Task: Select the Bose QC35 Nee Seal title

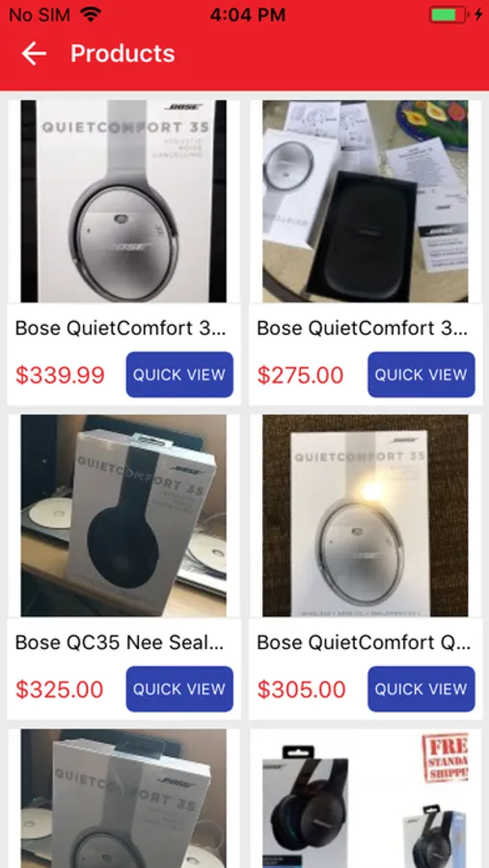Action: (120, 642)
